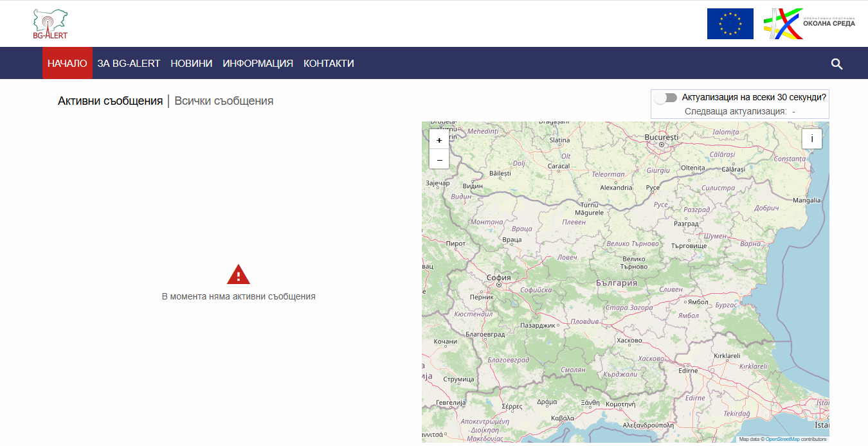868x446 pixels.
Task: Click the BG-ALERT logo
Action: tap(50, 24)
